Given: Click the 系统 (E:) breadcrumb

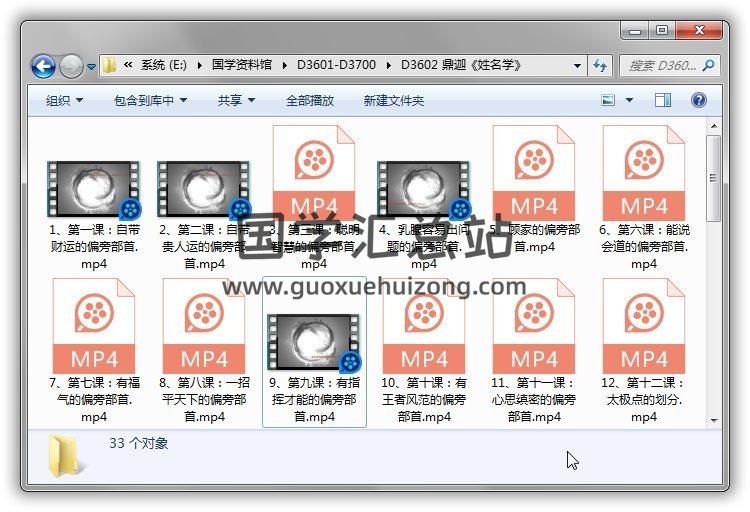Looking at the screenshot, I should coord(164,65).
